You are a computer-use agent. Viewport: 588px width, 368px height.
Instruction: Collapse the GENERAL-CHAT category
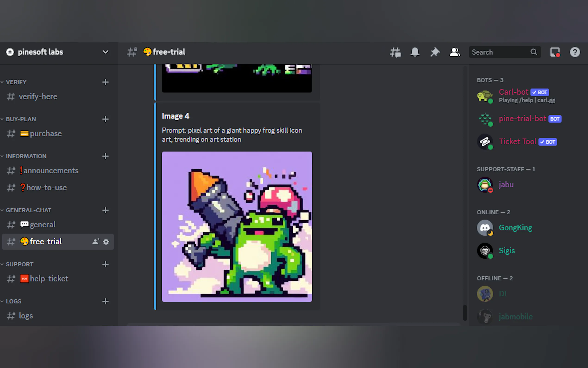click(28, 210)
